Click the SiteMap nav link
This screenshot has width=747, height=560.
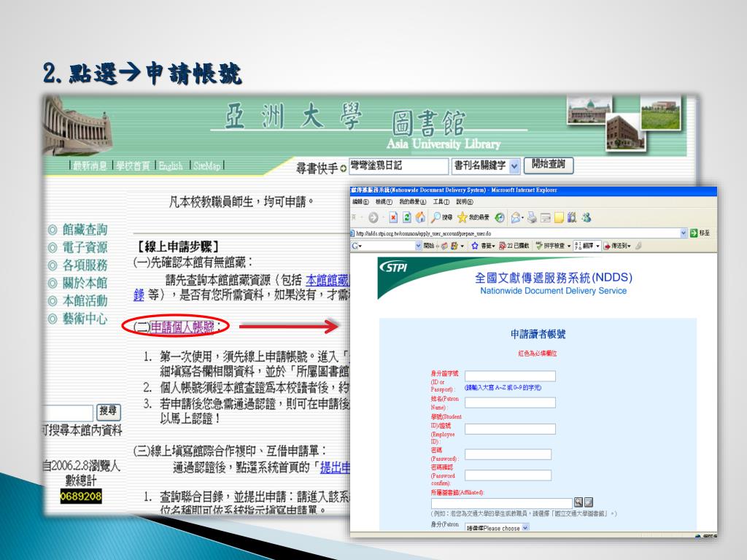206,166
